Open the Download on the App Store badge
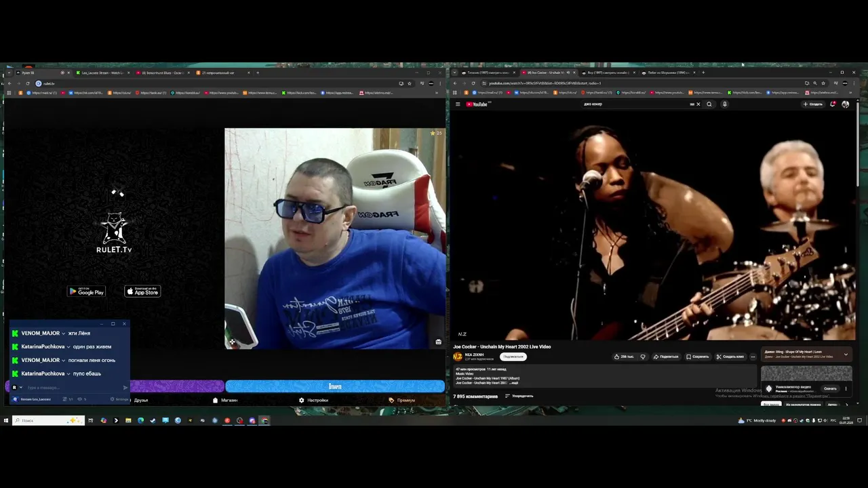The height and width of the screenshot is (488, 868). (x=142, y=291)
